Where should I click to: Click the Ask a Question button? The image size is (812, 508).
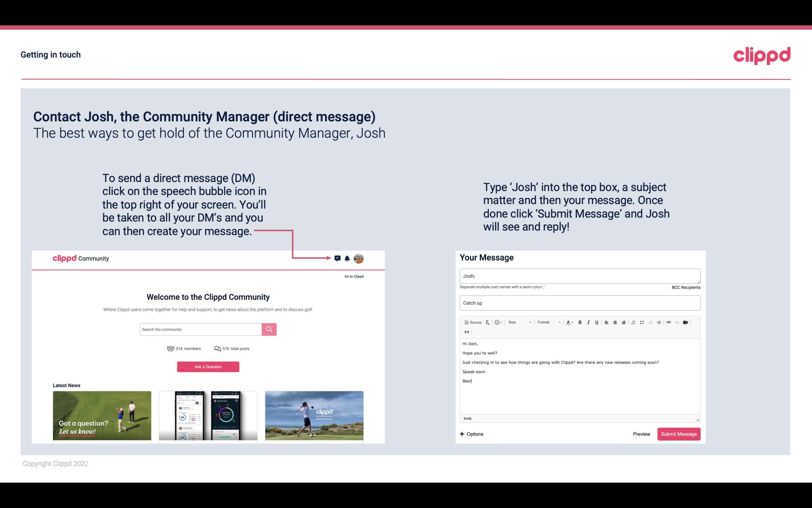pyautogui.click(x=209, y=366)
